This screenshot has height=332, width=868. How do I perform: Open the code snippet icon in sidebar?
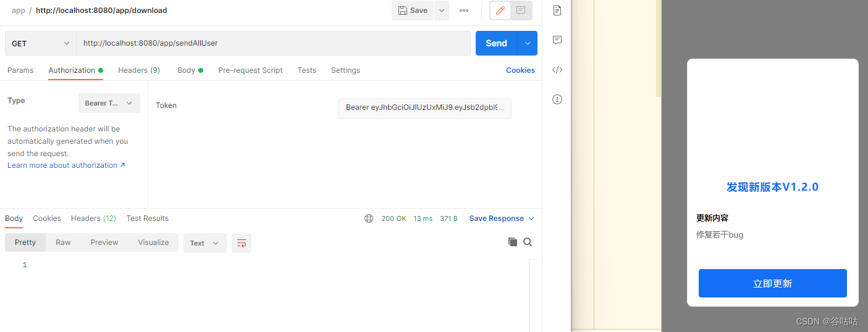pos(557,70)
